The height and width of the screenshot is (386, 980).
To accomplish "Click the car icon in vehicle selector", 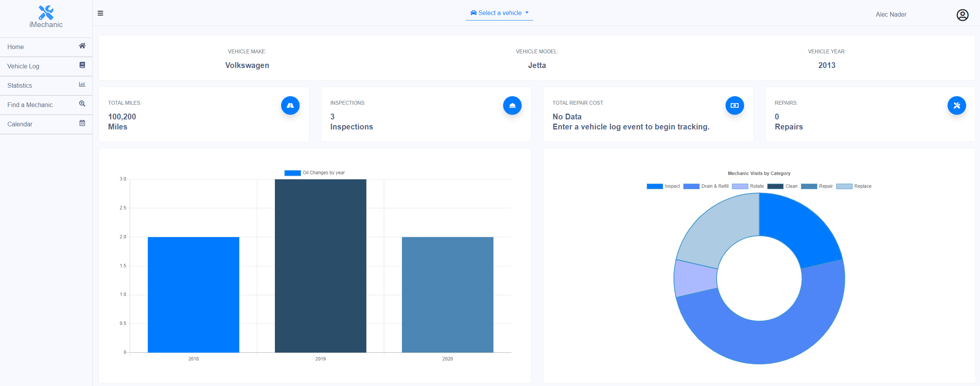I will pyautogui.click(x=473, y=13).
